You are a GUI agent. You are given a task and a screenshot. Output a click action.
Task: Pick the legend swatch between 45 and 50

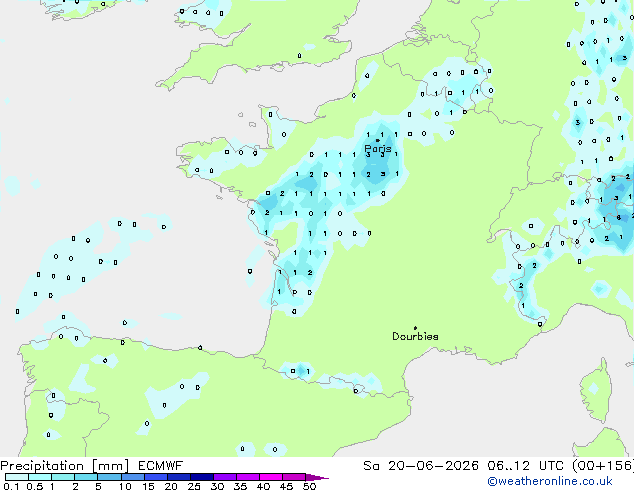tap(294, 477)
